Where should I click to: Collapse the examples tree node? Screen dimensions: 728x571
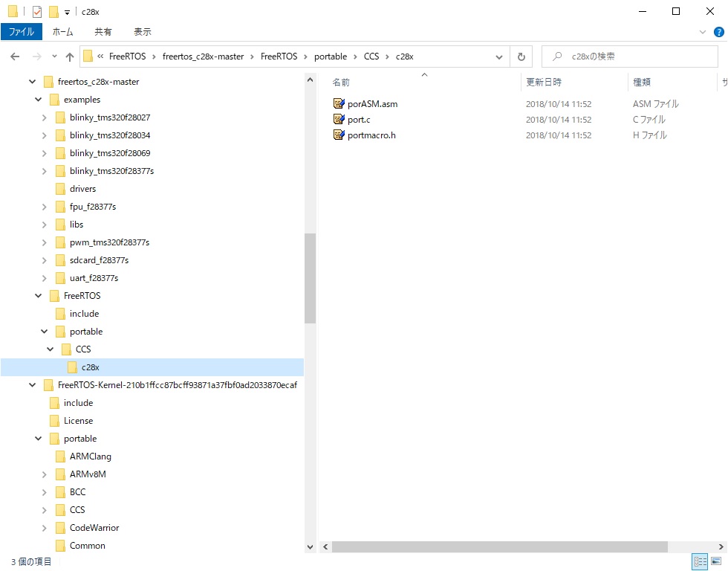point(38,100)
